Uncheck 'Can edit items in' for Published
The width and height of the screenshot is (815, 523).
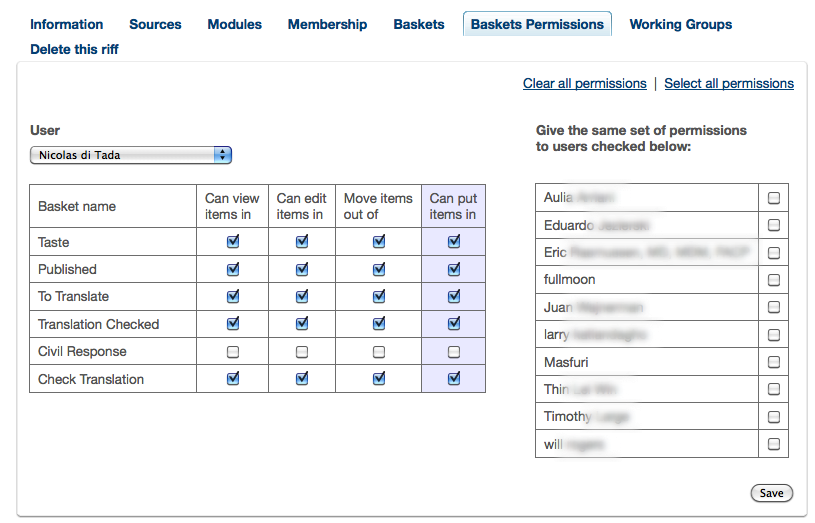click(x=302, y=269)
